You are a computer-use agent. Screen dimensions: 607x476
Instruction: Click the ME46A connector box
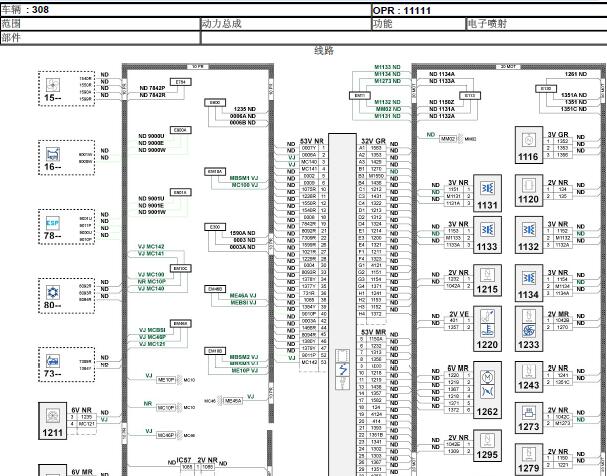click(x=233, y=401)
